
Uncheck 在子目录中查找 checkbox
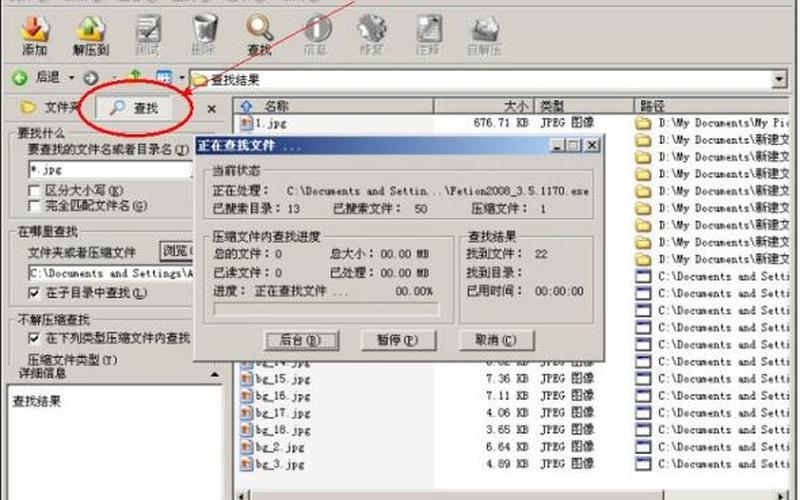pos(34,293)
